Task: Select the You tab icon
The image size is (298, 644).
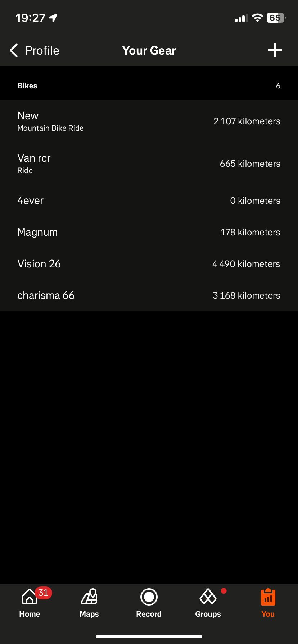Action: click(268, 597)
